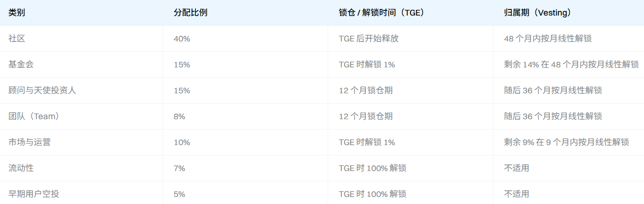Click the 5% allocation cell
The width and height of the screenshot is (644, 204).
179,194
